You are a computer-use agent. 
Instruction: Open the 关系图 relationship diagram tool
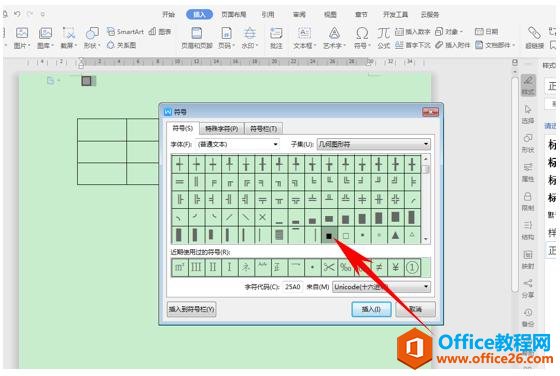click(121, 45)
